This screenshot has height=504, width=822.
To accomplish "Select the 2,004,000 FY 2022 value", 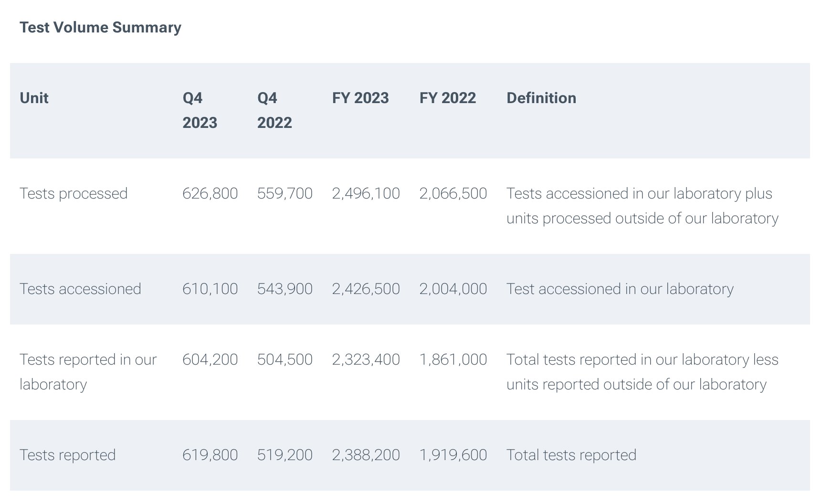I will pos(453,289).
